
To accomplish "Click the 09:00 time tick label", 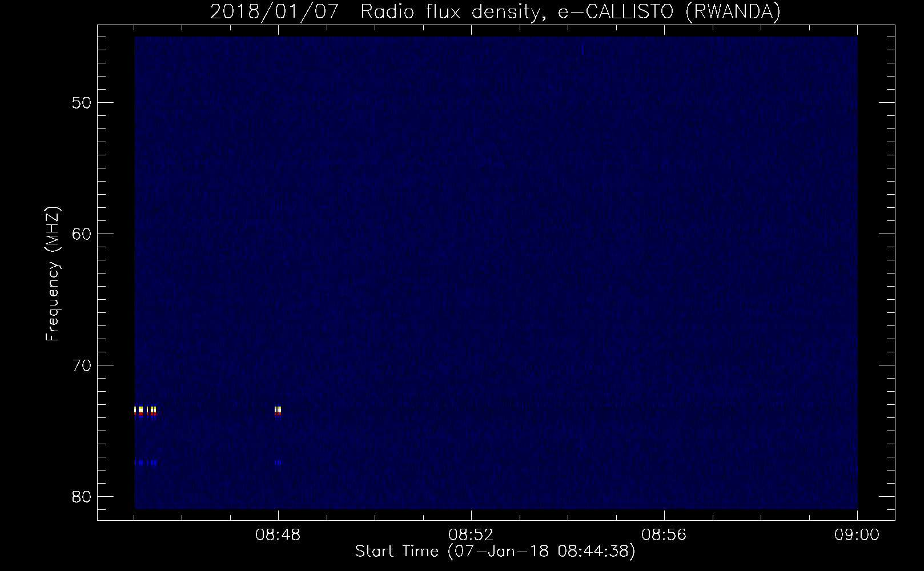I will point(857,535).
